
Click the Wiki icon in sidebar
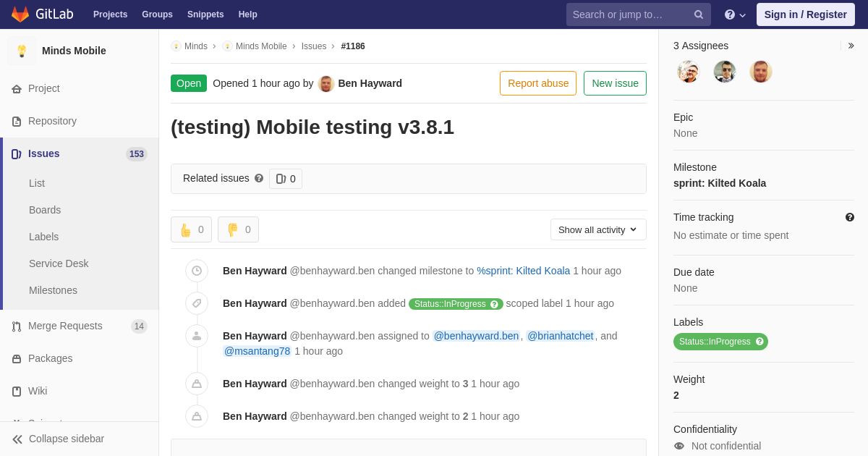pyautogui.click(x=17, y=391)
